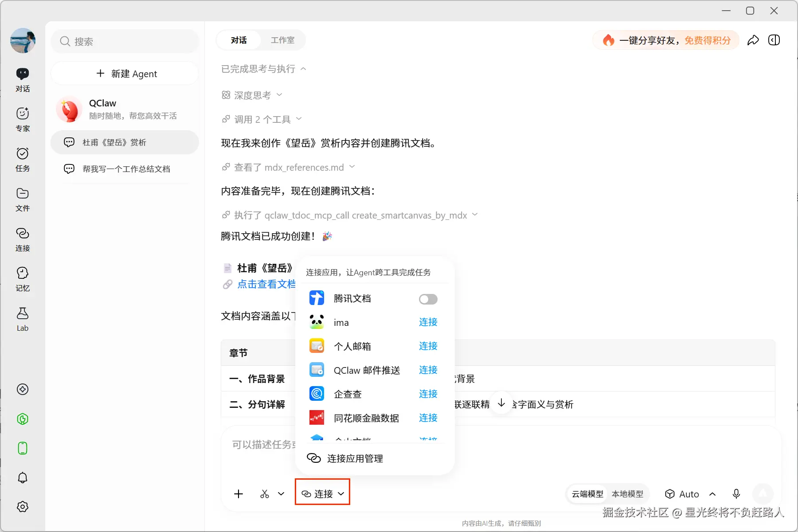798x532 pixels.
Task: Click the 一、作品背景 table cell
Action: tap(257, 379)
